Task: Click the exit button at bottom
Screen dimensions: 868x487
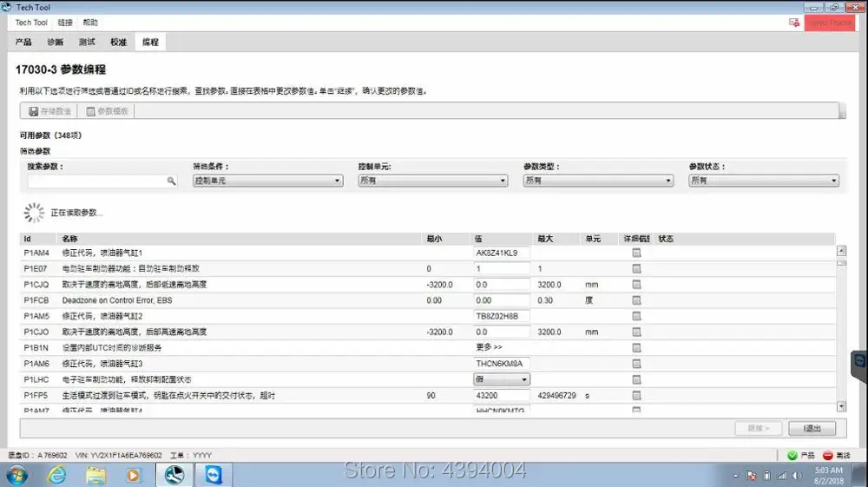Action: pos(812,428)
